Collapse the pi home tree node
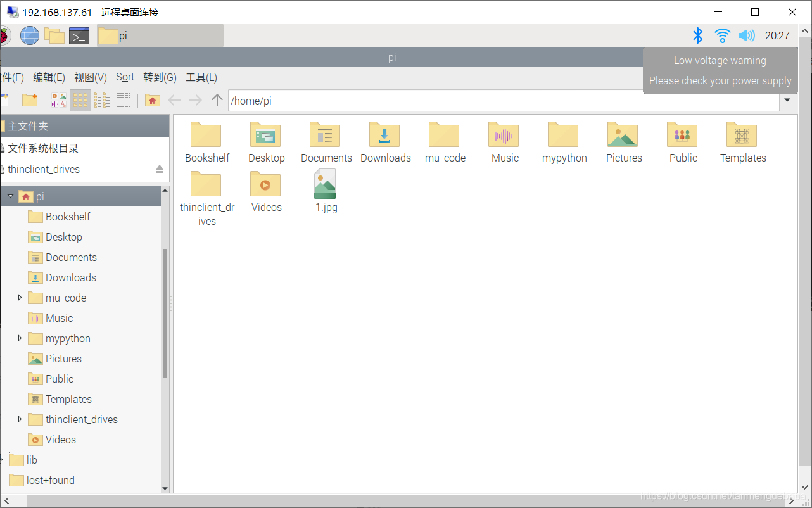 (10, 196)
